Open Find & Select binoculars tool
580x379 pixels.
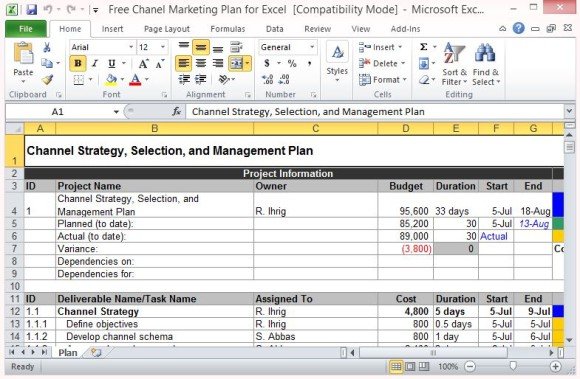click(486, 64)
